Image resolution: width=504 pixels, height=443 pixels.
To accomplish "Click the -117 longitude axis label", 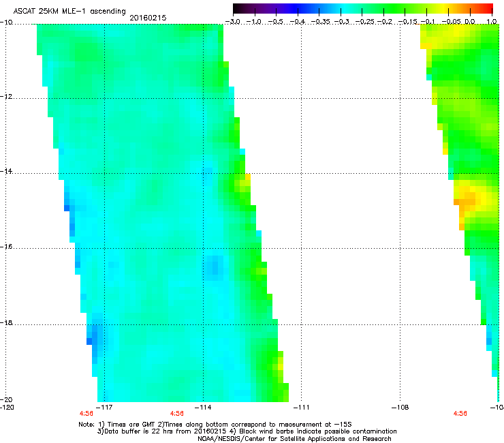I will point(104,408).
